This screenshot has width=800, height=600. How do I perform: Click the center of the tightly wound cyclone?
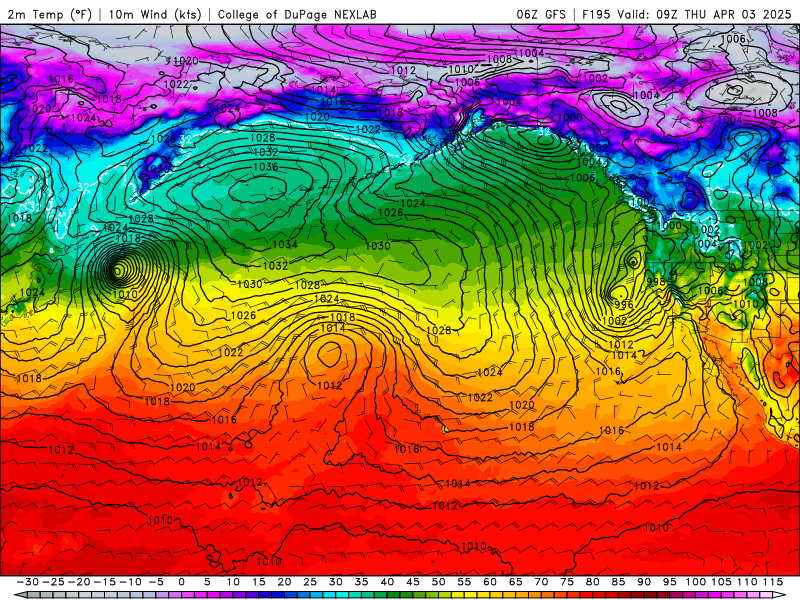tap(117, 271)
